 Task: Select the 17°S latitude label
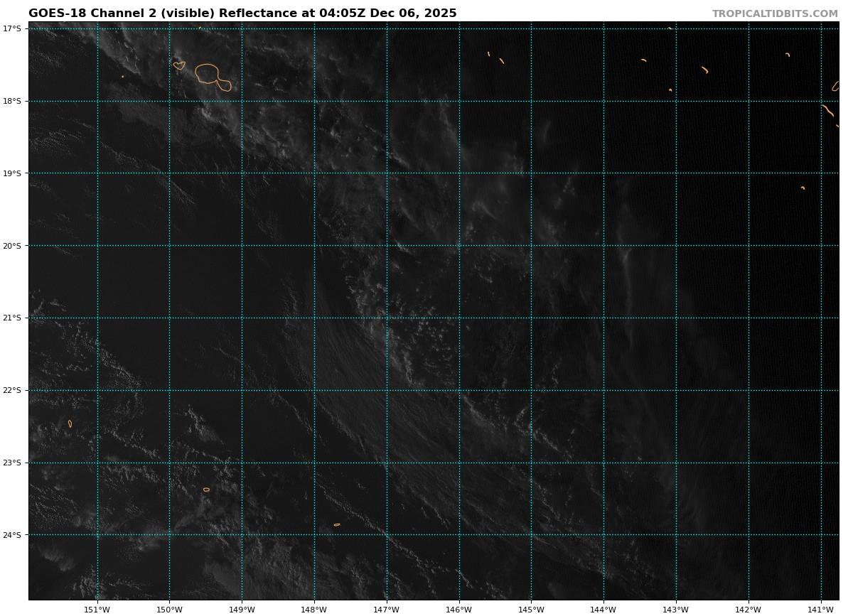pos(12,28)
